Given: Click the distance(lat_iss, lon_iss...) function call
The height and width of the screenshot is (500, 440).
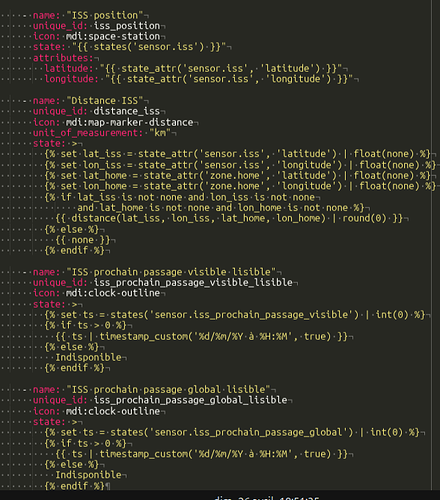Looking at the screenshot, I should point(198,218).
